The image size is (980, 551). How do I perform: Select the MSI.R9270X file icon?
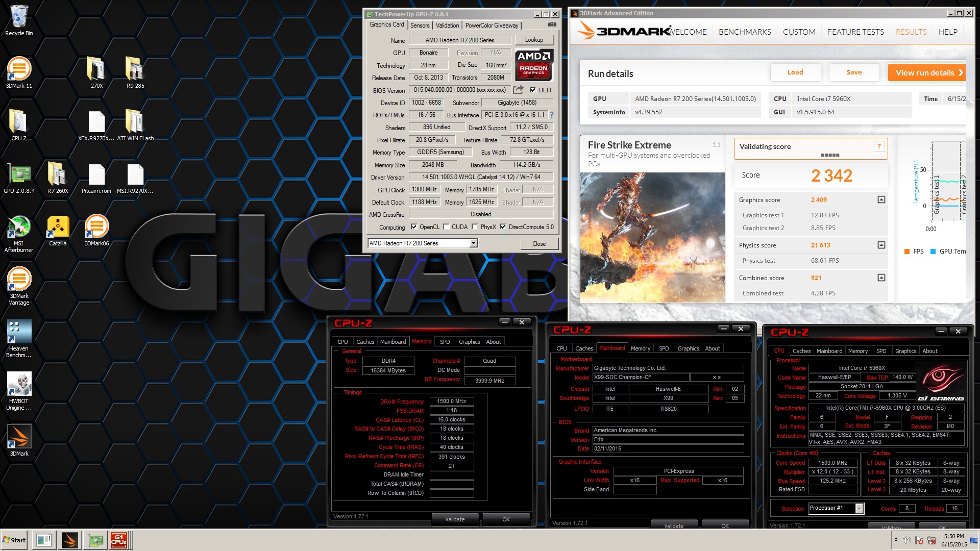click(x=135, y=178)
